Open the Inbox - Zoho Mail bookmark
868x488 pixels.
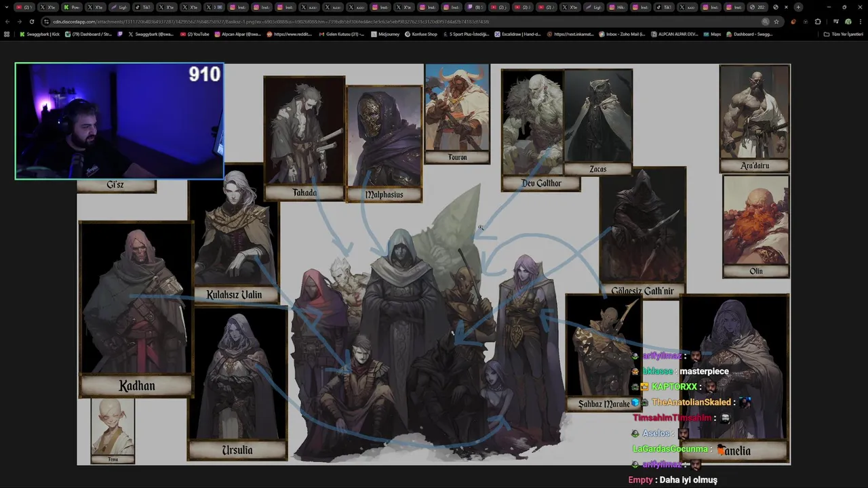622,34
